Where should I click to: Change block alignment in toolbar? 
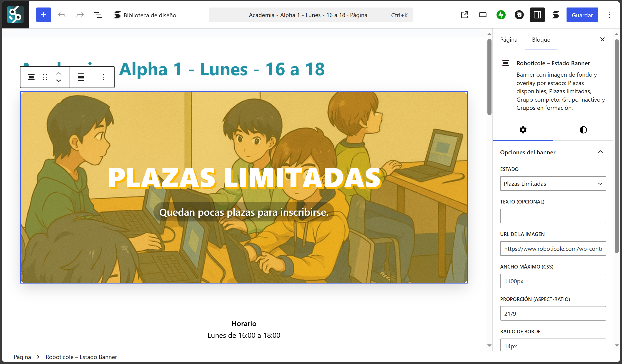pos(81,77)
